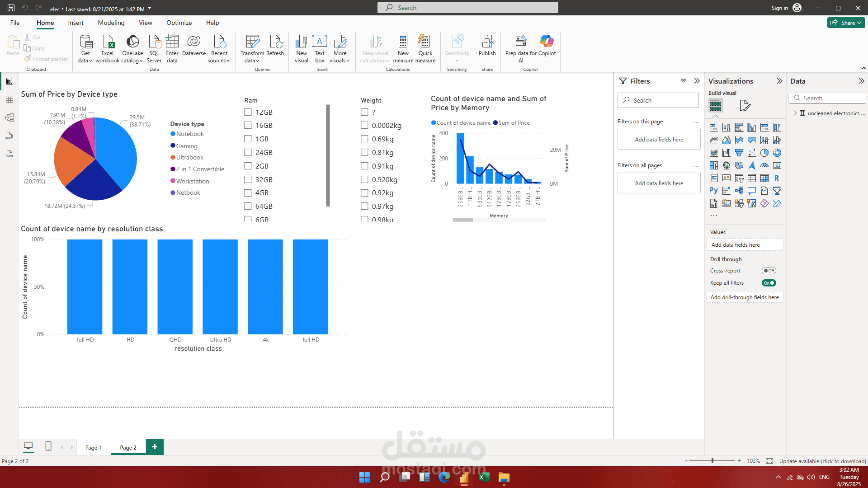This screenshot has height=488, width=868.
Task: Click Update available download link
Action: pyautogui.click(x=822, y=461)
